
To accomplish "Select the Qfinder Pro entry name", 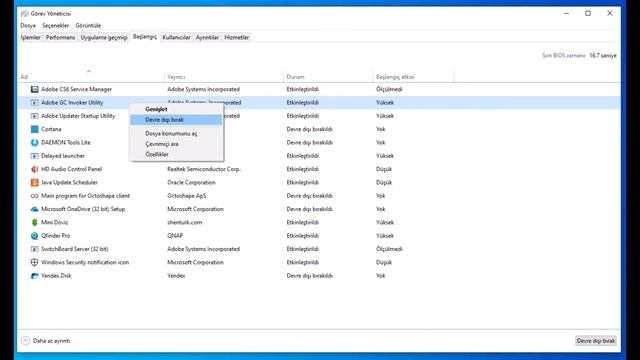I will (56, 236).
